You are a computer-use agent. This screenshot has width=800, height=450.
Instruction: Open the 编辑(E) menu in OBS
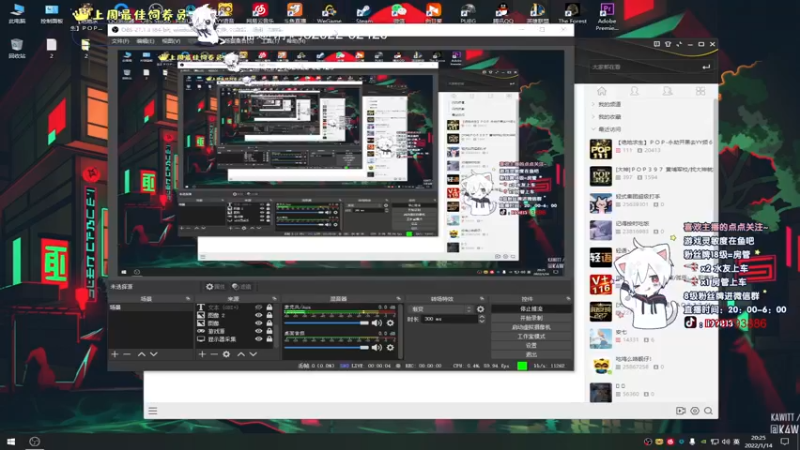tap(145, 41)
